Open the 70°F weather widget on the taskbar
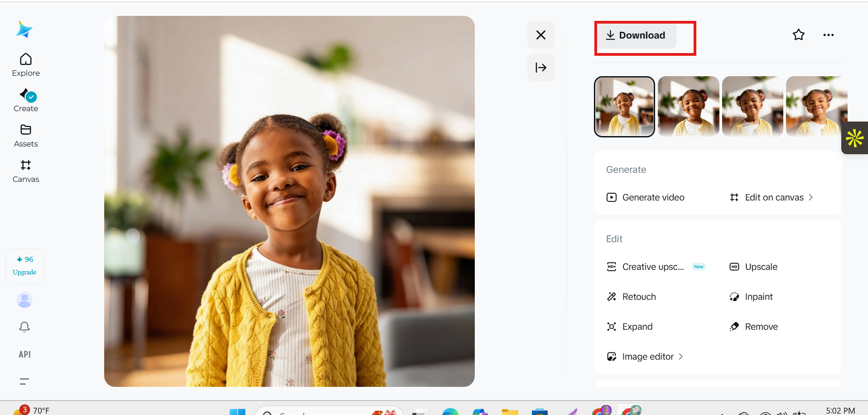Screen dimensions: 868x415 pos(32,410)
